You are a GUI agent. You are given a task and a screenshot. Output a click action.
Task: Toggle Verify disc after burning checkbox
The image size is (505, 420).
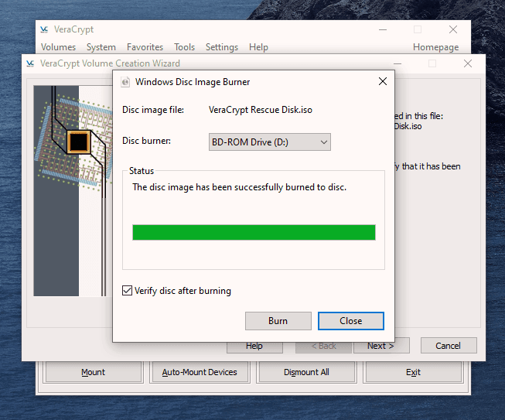[x=128, y=291]
